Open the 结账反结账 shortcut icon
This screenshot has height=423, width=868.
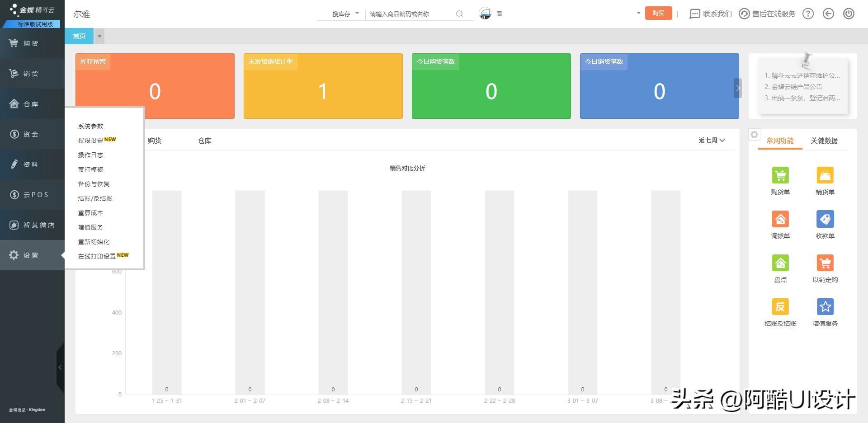[x=780, y=307]
